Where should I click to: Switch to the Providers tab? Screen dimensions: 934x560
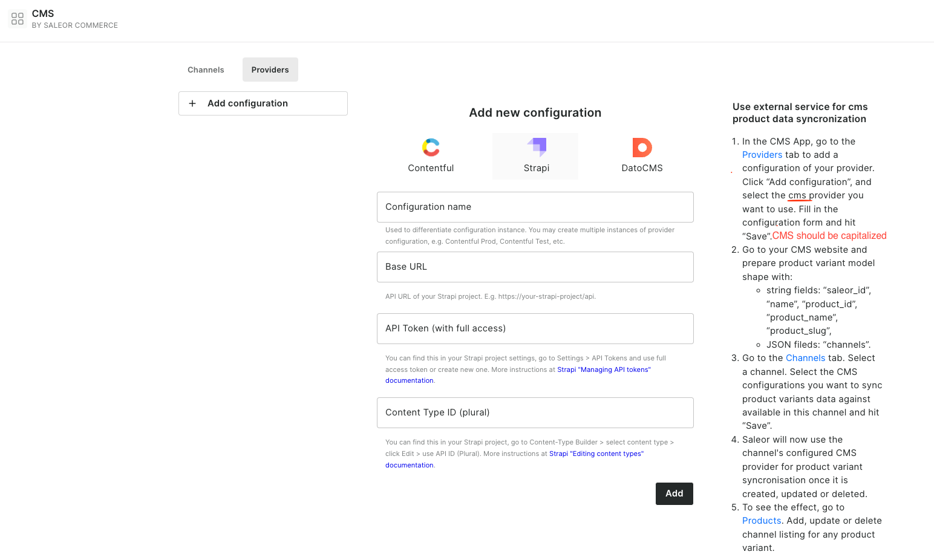click(x=270, y=70)
